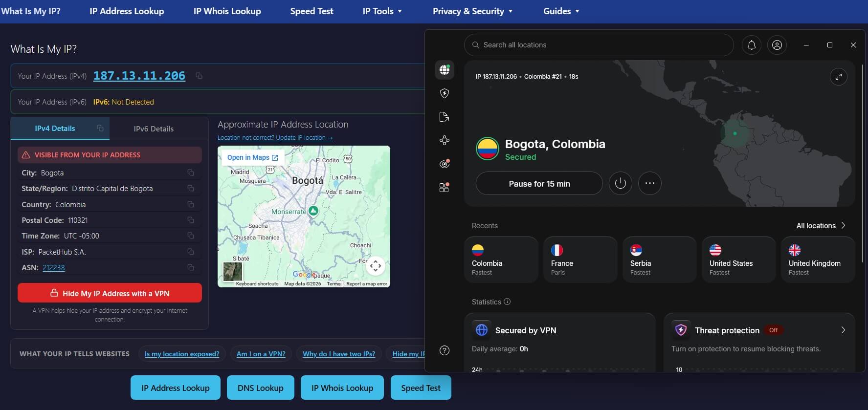Screen dimensions: 868x410
Task: Open Speed Test in top nav
Action: [312, 11]
